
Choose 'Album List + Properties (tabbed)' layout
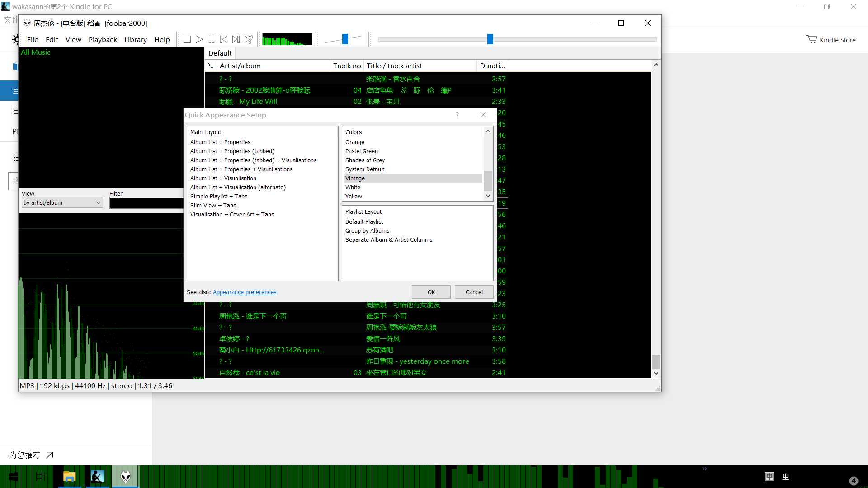(232, 151)
